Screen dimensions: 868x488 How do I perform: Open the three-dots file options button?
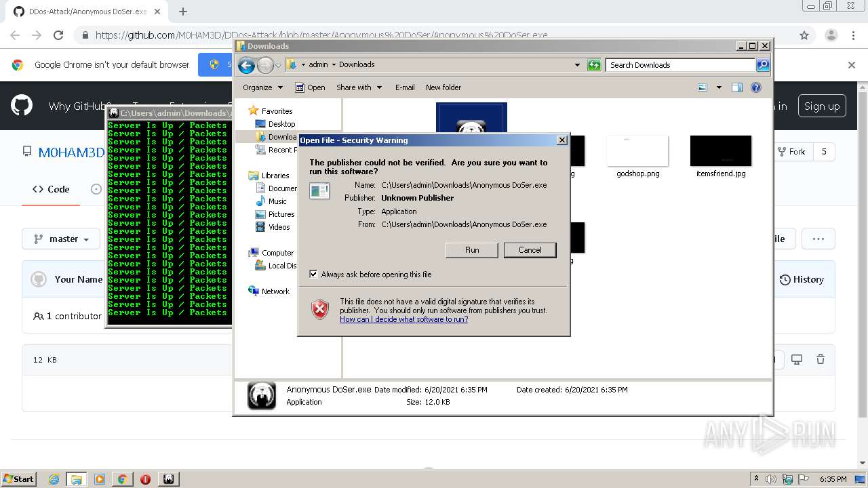pyautogui.click(x=818, y=239)
